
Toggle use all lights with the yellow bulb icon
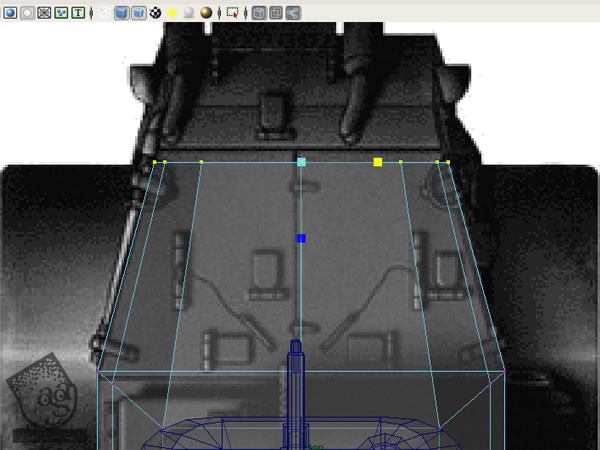tap(173, 12)
